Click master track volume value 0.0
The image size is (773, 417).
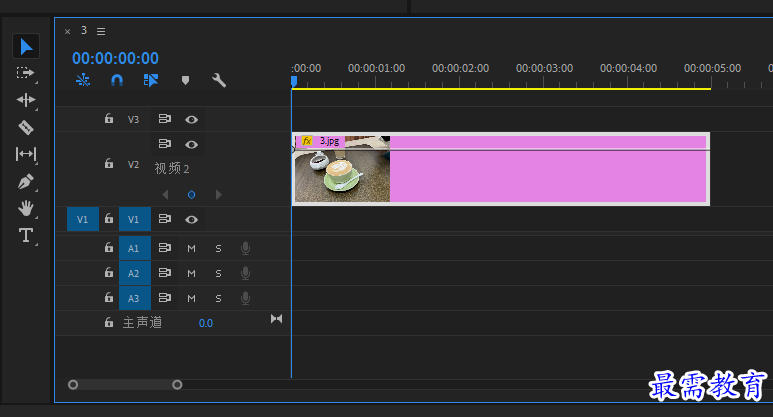coord(206,323)
